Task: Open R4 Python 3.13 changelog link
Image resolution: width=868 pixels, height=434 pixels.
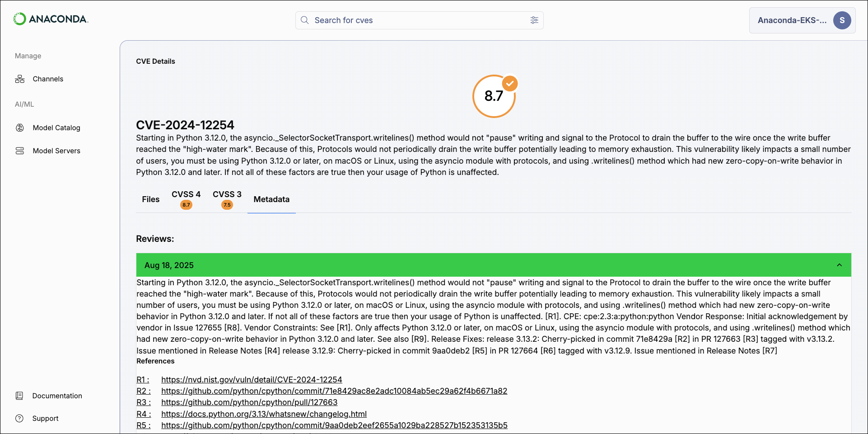Action: [264, 414]
